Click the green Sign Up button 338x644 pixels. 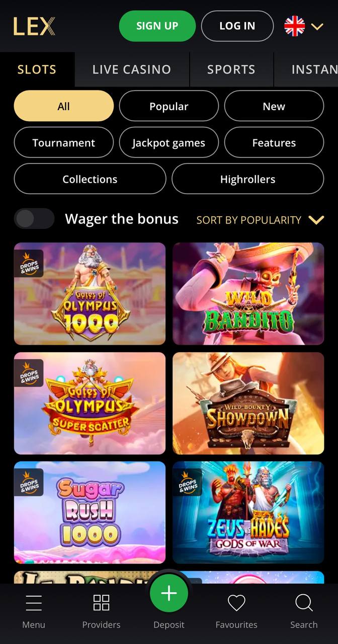(x=157, y=26)
